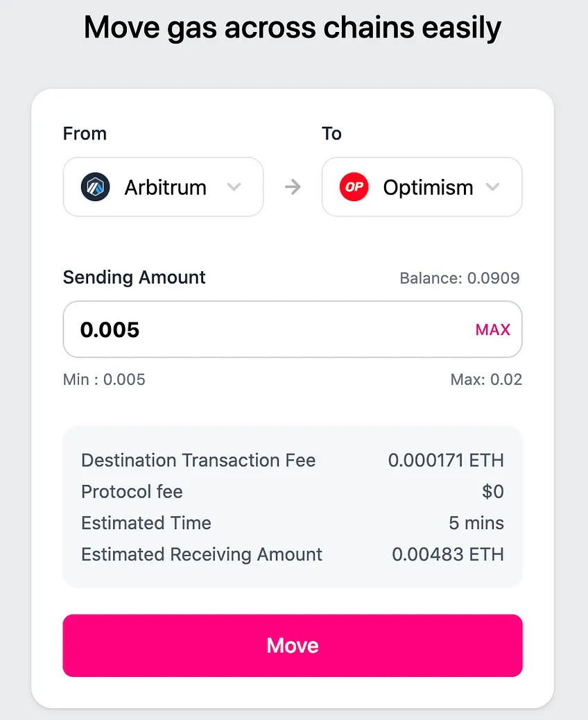
Task: Click the Arbitrum chain name text
Action: [x=165, y=187]
